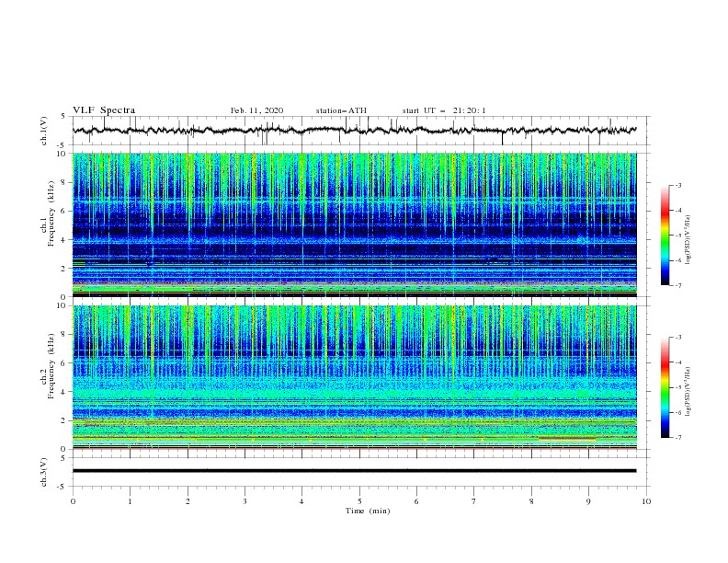Click the log(PSD) label beside ch.2 colorbar

pyautogui.click(x=688, y=392)
